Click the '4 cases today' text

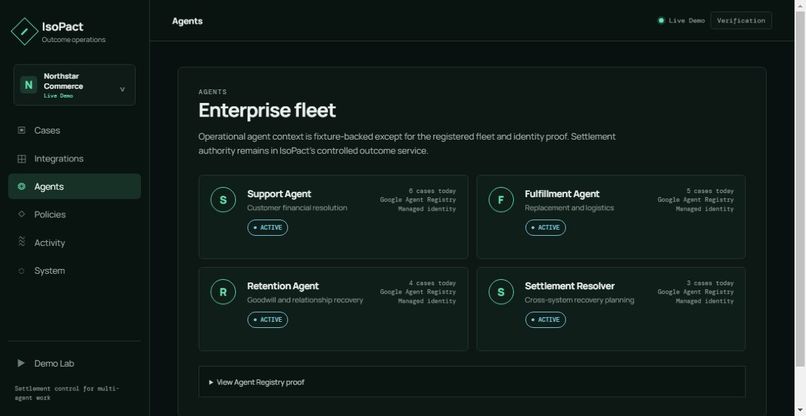[x=432, y=283]
